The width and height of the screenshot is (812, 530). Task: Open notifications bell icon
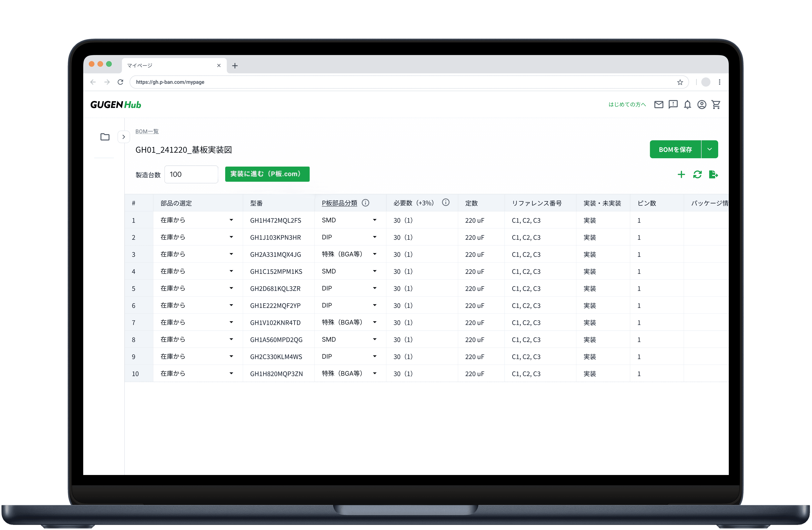(687, 104)
